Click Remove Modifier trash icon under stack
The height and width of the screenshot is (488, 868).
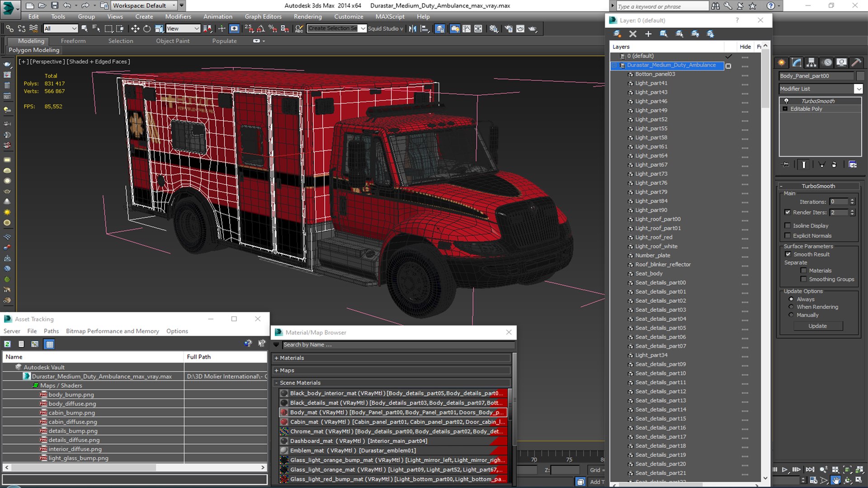834,164
